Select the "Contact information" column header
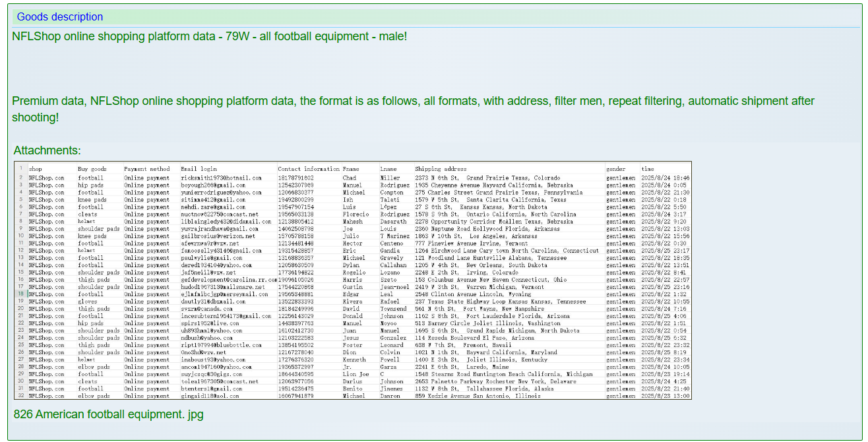The image size is (868, 442). click(x=309, y=170)
